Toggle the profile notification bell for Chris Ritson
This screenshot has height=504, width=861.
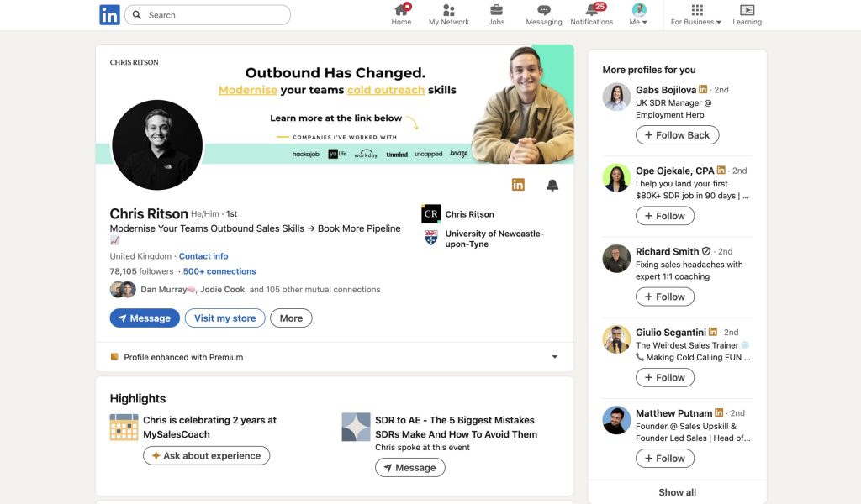click(x=552, y=185)
